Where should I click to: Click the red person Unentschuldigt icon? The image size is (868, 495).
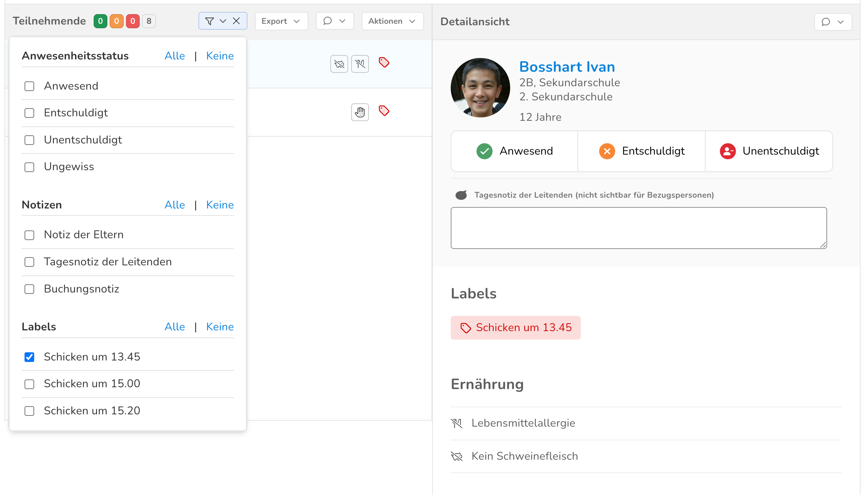click(728, 151)
